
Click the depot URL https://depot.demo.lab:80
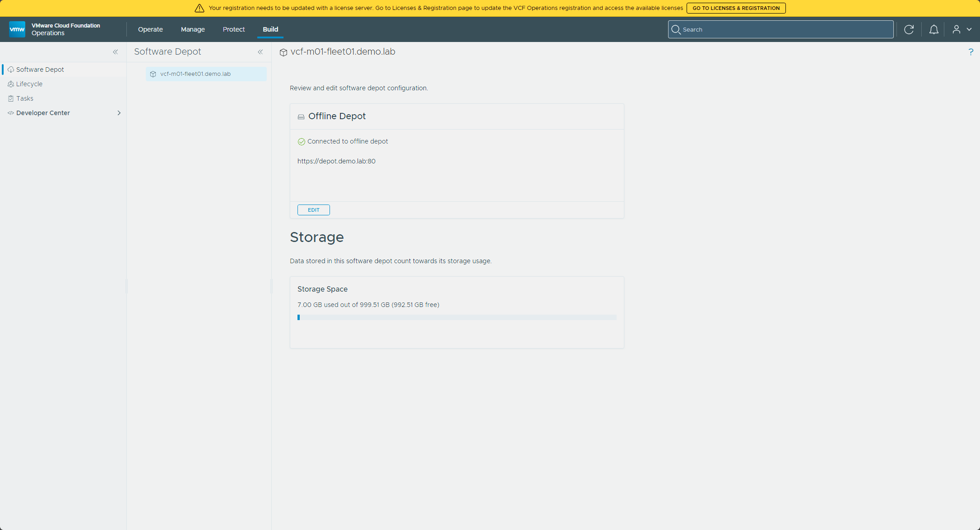(336, 161)
